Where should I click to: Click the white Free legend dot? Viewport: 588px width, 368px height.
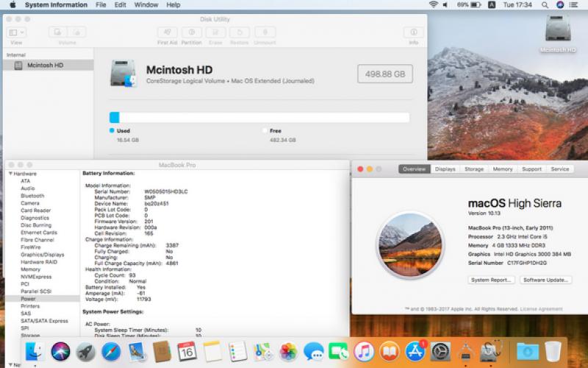click(265, 131)
